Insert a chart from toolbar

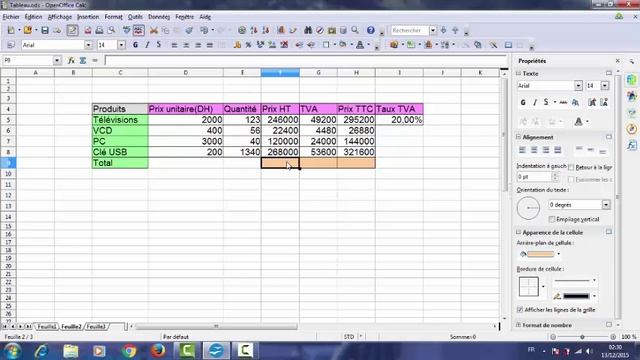point(281,30)
